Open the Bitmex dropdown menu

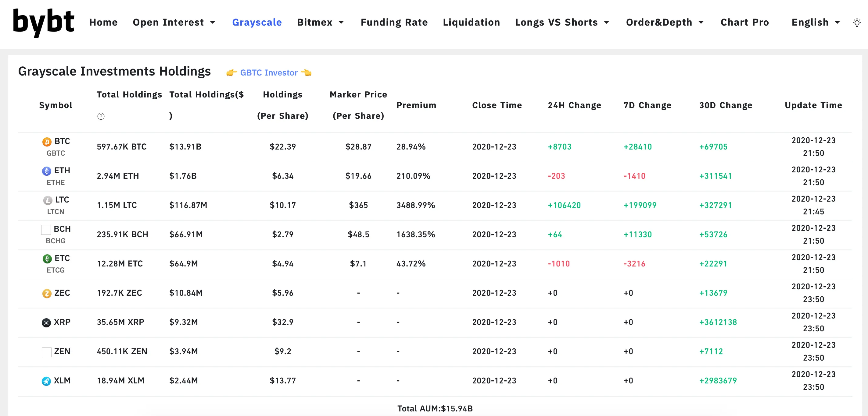[320, 22]
